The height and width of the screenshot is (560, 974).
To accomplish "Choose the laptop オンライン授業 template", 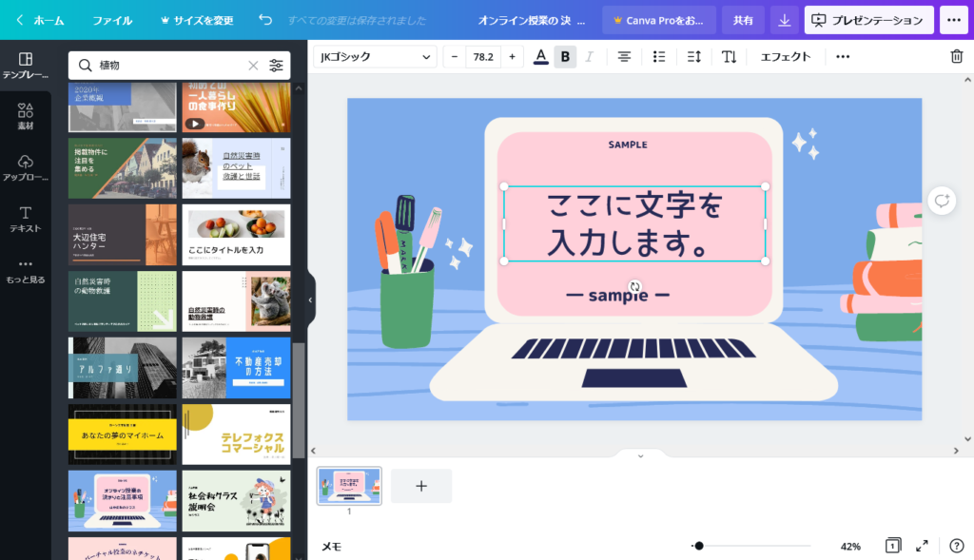I will (123, 501).
